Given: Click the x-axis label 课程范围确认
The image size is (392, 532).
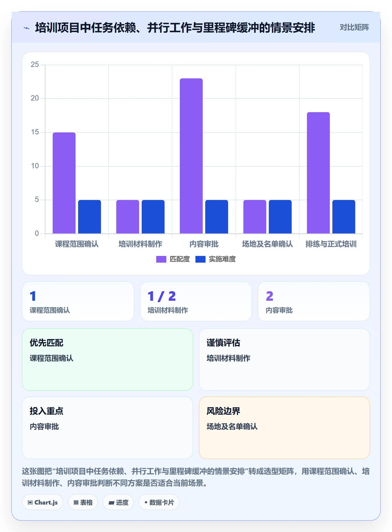Looking at the screenshot, I should pos(77,244).
